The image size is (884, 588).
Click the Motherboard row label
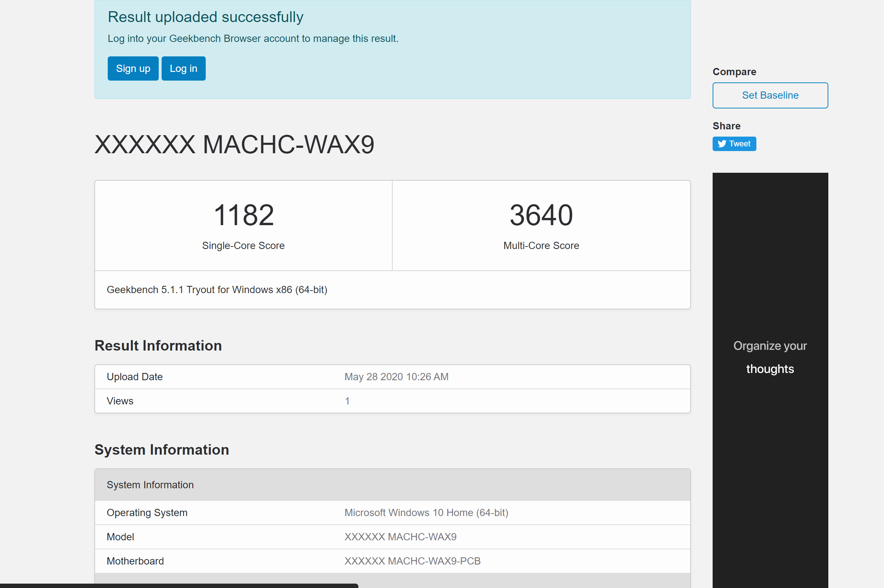click(135, 561)
